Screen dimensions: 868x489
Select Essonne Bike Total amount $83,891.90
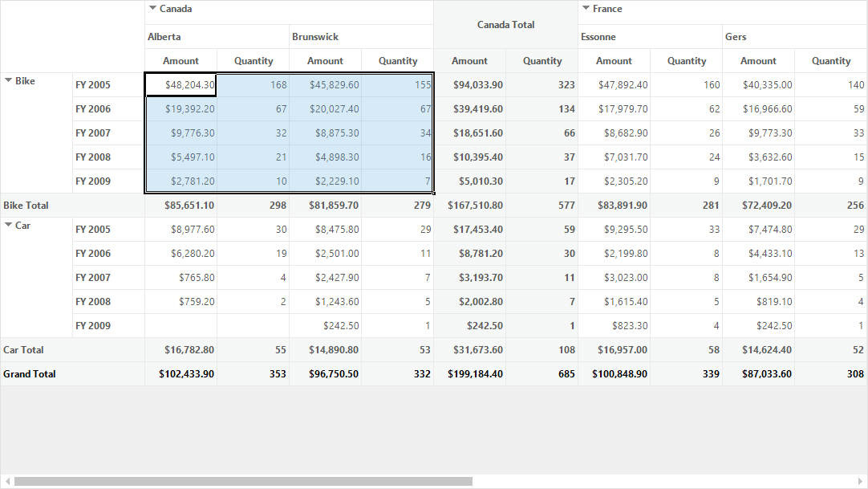pyautogui.click(x=614, y=205)
